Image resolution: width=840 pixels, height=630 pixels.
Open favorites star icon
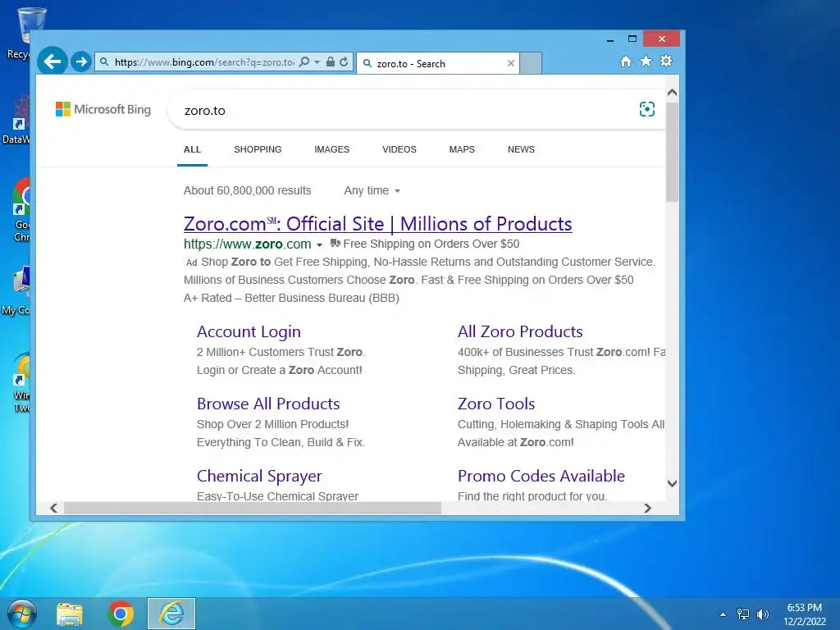coord(646,61)
